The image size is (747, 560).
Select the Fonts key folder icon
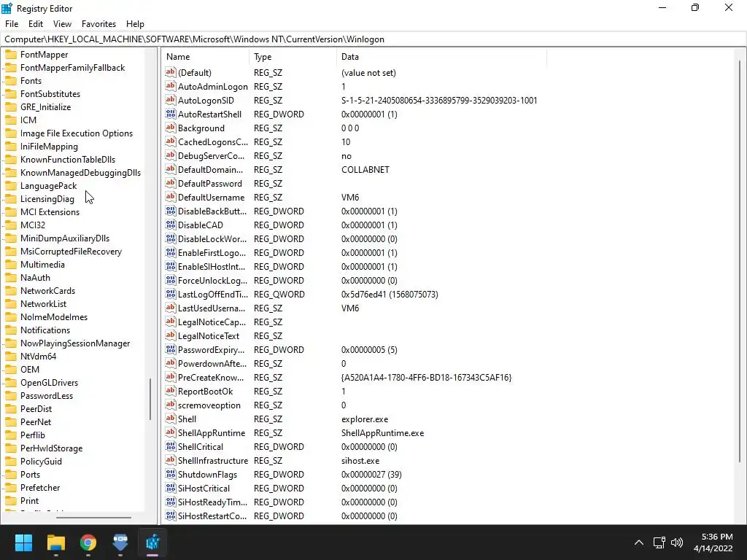click(11, 80)
